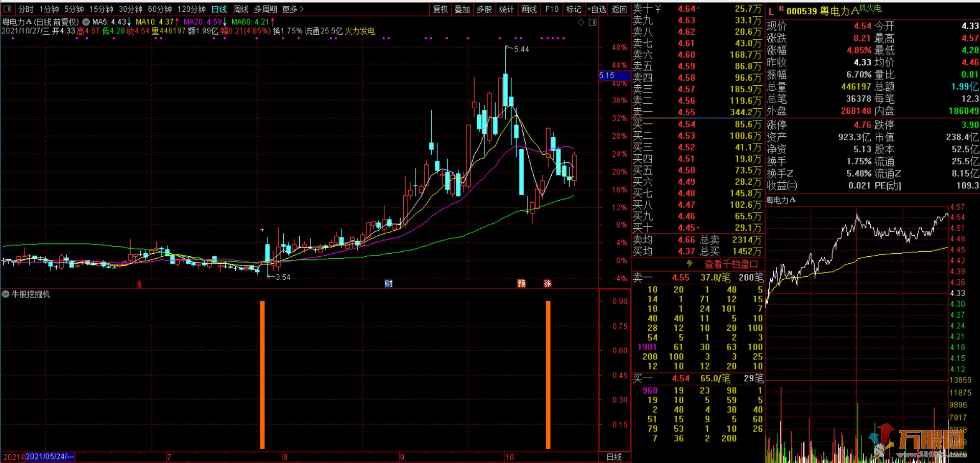Select the 60分钟 period tab
The width and height of the screenshot is (980, 463).
[160, 9]
